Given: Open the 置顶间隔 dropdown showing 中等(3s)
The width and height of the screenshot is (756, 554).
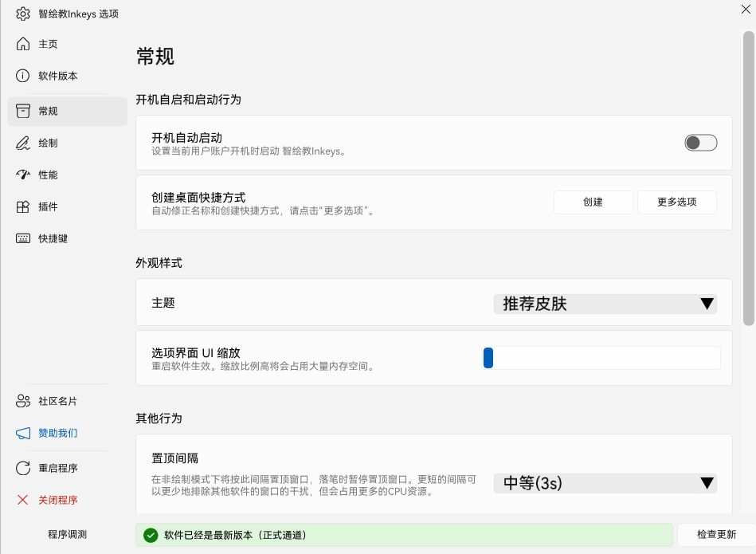Looking at the screenshot, I should [605, 483].
